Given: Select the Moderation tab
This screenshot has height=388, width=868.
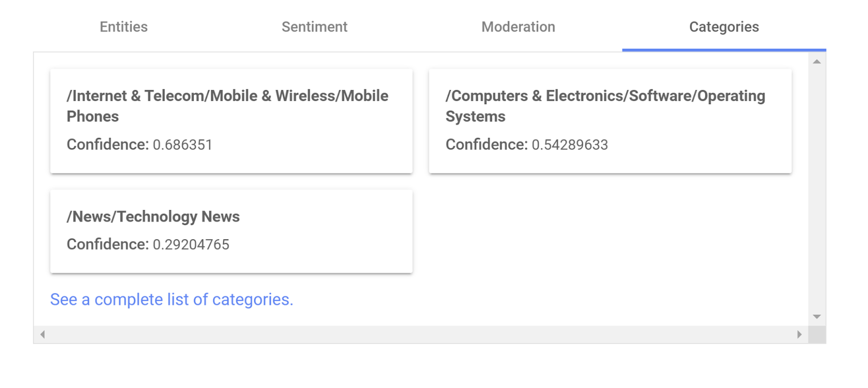Looking at the screenshot, I should click(x=518, y=27).
